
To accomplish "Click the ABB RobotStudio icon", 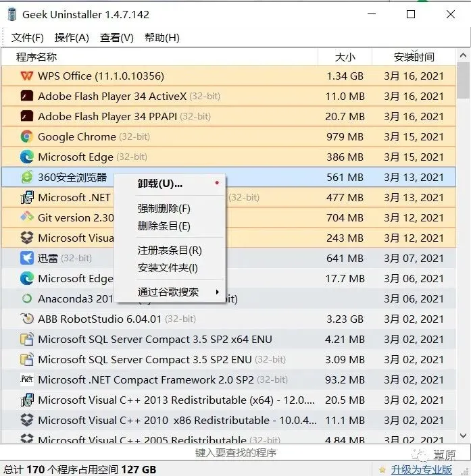I will pos(27,319).
